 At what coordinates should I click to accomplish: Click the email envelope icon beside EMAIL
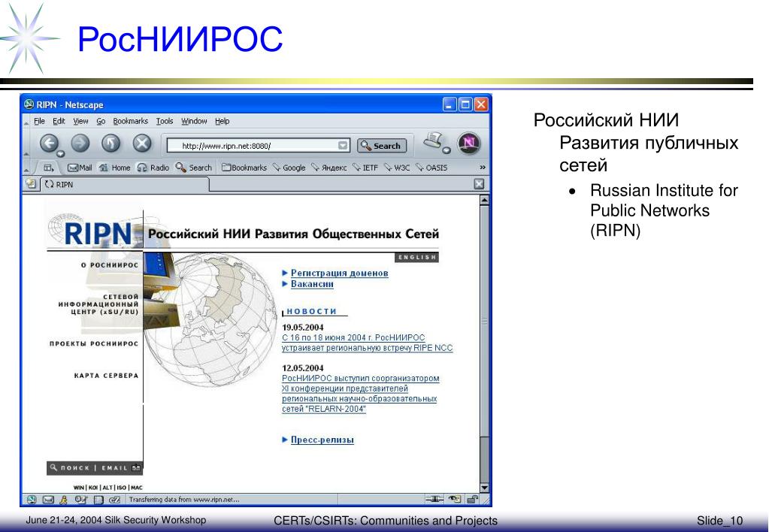pos(136,468)
